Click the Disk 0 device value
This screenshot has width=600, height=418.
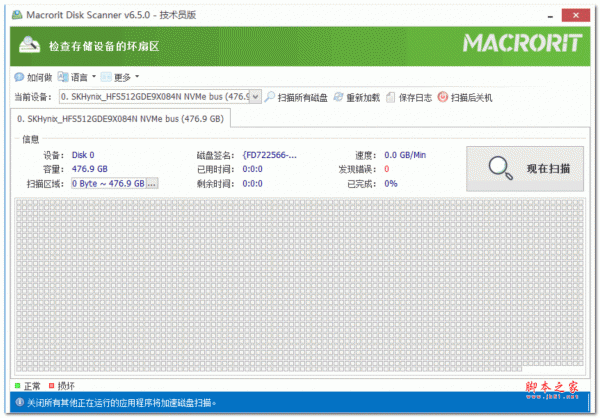coord(83,155)
